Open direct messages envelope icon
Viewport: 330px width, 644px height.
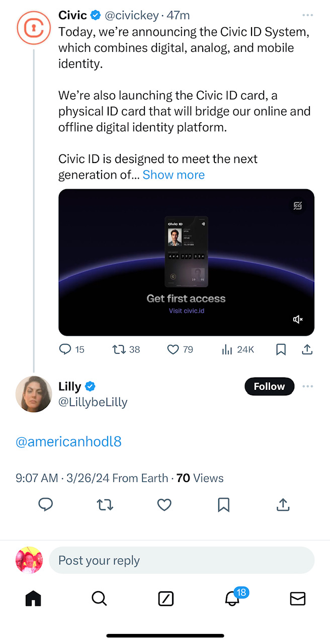[x=297, y=598]
